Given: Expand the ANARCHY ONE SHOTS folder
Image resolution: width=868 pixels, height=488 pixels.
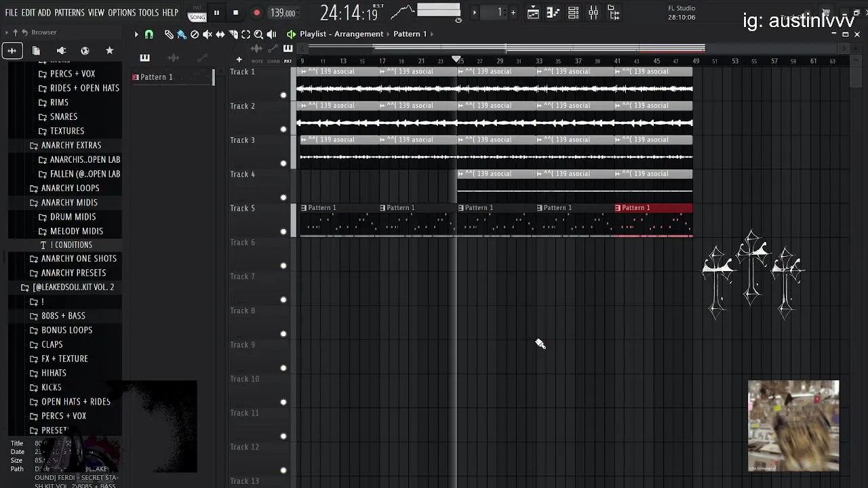Looking at the screenshot, I should coord(79,258).
